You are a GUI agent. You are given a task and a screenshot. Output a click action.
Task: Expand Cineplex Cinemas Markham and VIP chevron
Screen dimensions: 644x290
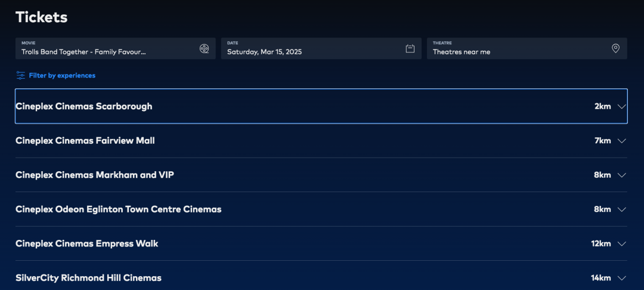(x=621, y=175)
